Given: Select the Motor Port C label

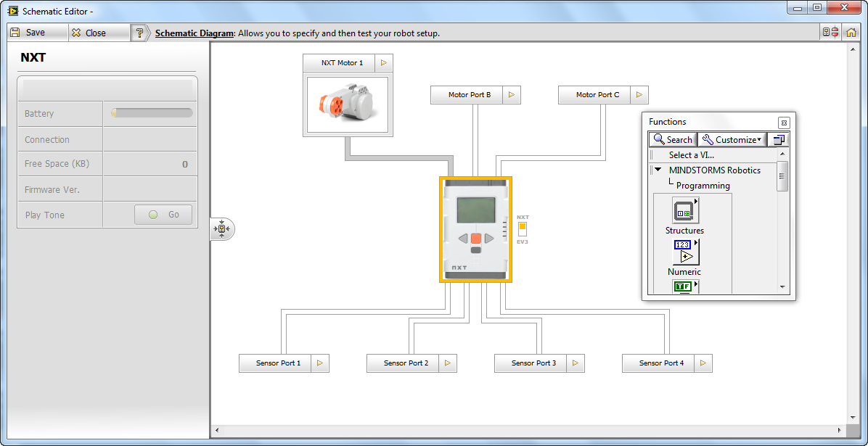Looking at the screenshot, I should 594,94.
